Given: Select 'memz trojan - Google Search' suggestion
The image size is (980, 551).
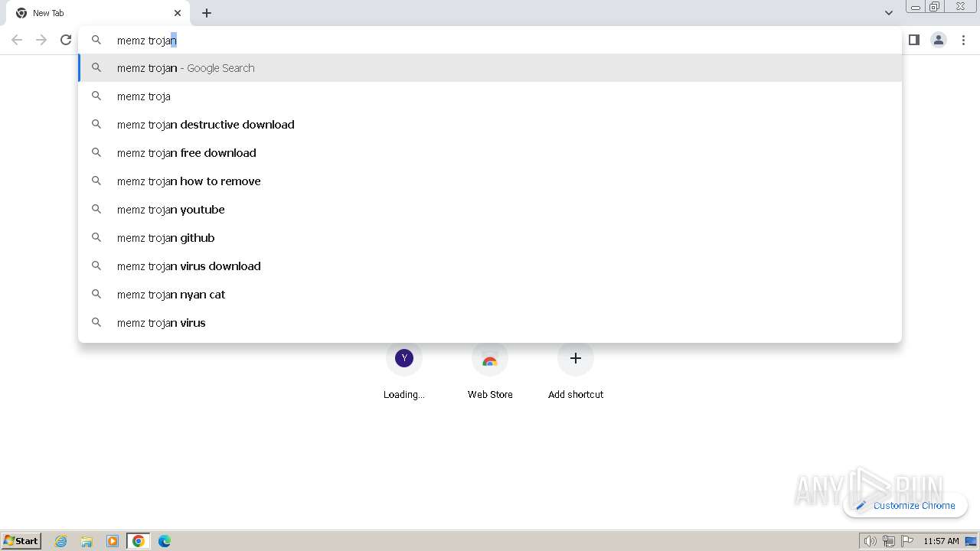Looking at the screenshot, I should [490, 68].
